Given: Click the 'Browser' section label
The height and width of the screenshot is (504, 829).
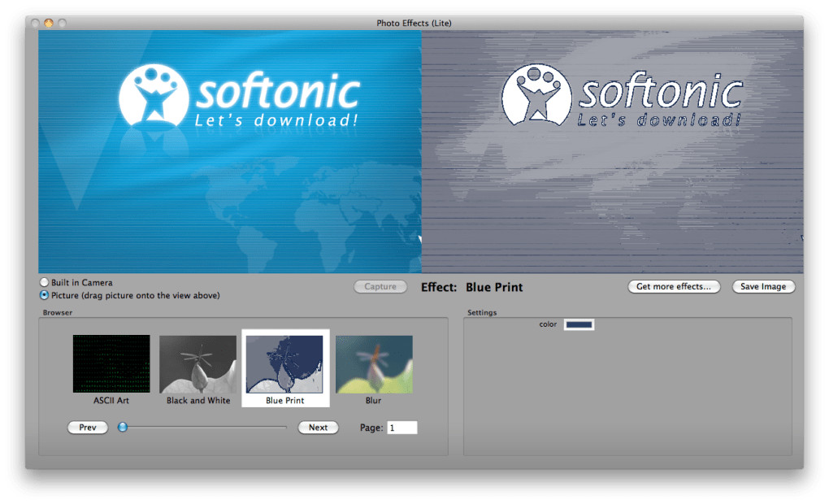Looking at the screenshot, I should point(58,312).
